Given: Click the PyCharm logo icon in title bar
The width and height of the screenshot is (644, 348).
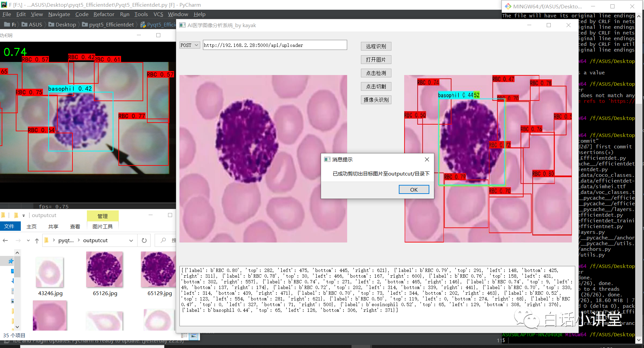Looking at the screenshot, I should click(x=4, y=5).
